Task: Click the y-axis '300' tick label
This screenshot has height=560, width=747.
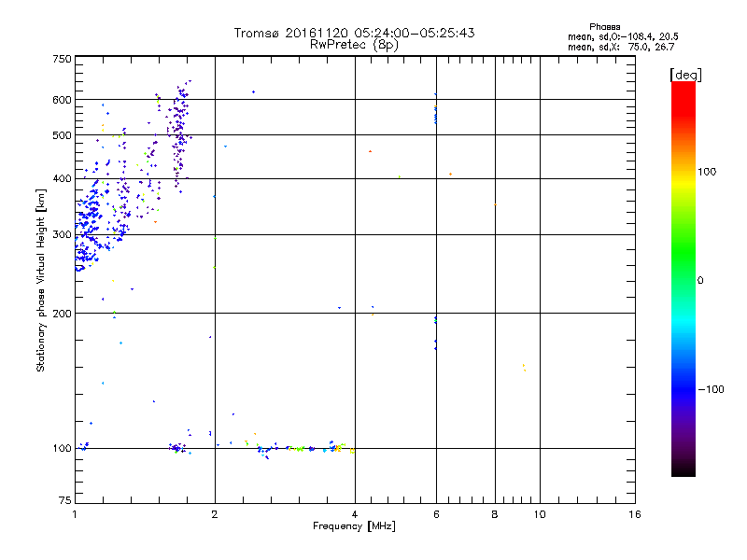Action: click(63, 234)
